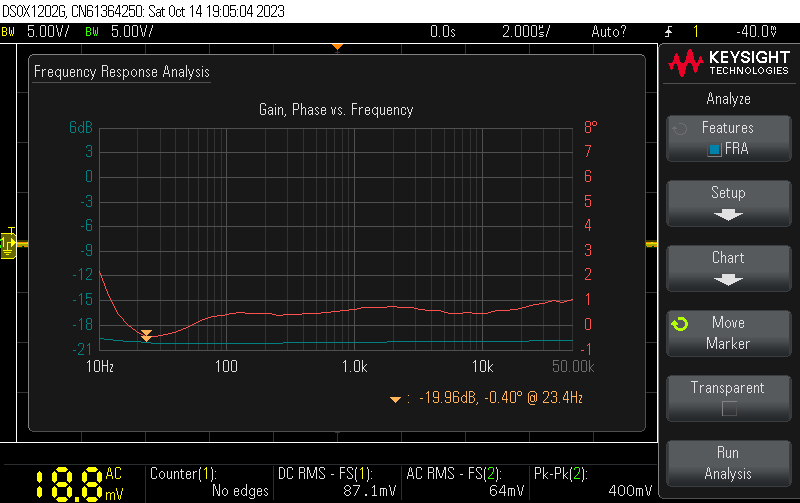The image size is (800, 503).
Task: Click the marker readout -19.96dB, -0.40° @ 23.4Hz
Action: [x=501, y=397]
